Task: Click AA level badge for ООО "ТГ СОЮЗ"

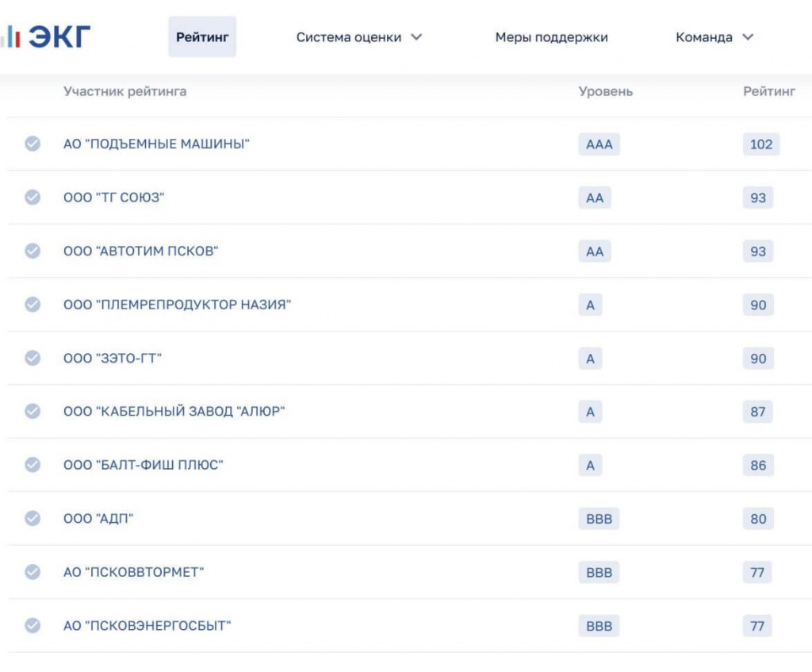Action: click(595, 198)
